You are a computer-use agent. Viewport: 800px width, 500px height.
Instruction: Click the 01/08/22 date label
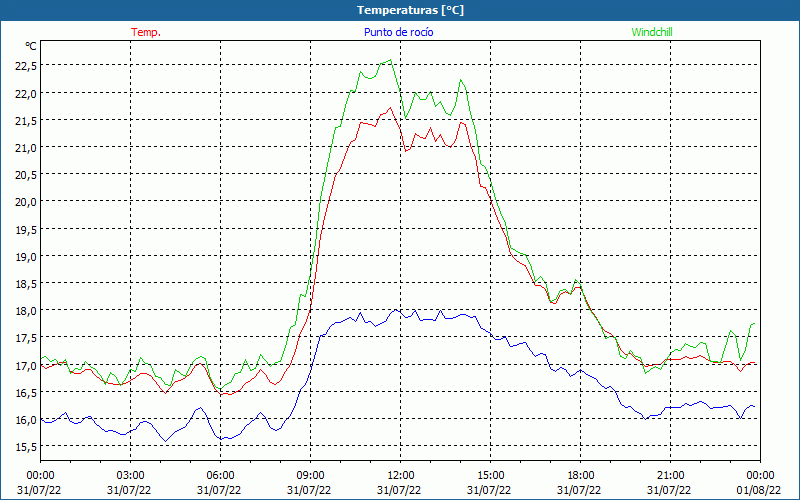point(761,490)
